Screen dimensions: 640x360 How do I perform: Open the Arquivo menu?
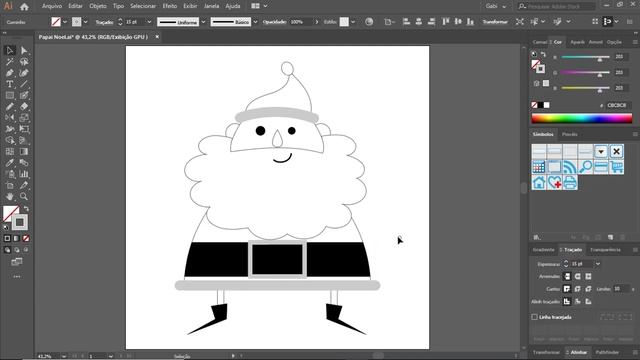pyautogui.click(x=52, y=6)
